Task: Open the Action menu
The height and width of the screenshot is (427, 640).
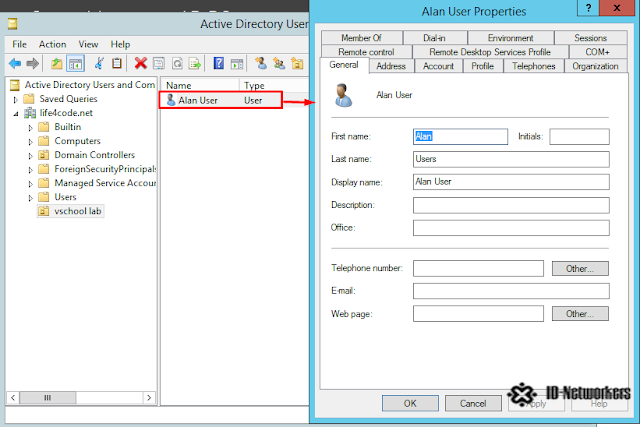Action: coord(52,44)
